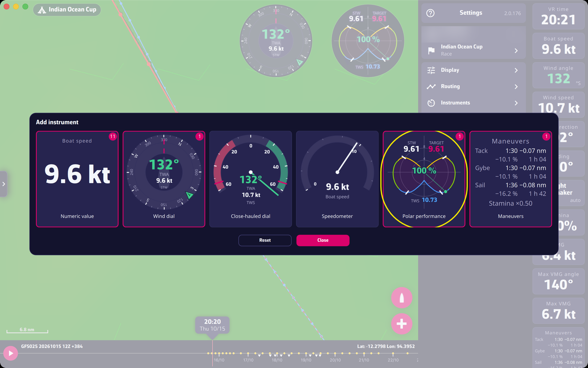This screenshot has width=588, height=368.
Task: Click the VR time 20:21 tile
Action: 558,16
